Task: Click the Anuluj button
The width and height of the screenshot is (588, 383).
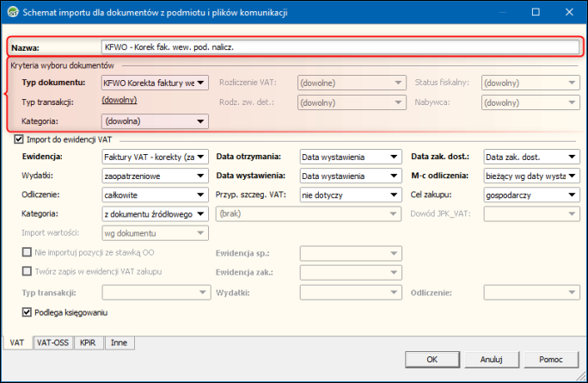Action: point(491,360)
